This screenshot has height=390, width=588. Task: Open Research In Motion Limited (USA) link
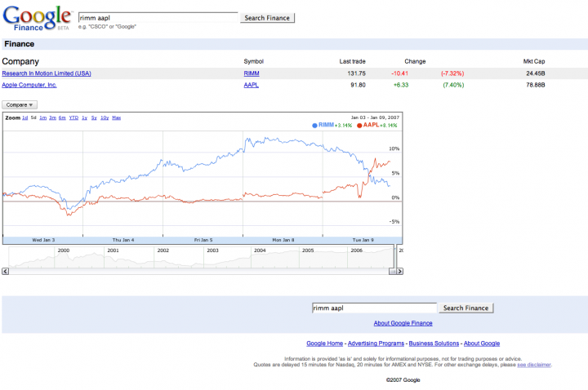point(47,73)
